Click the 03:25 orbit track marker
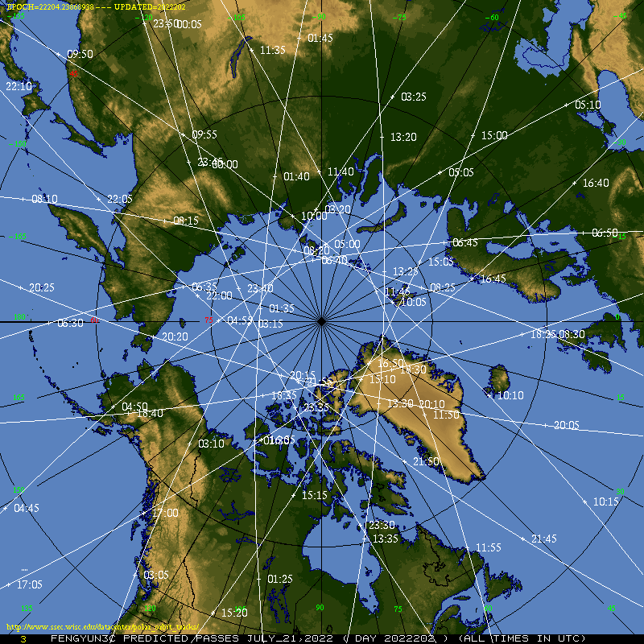The width and height of the screenshot is (644, 644). [x=413, y=97]
